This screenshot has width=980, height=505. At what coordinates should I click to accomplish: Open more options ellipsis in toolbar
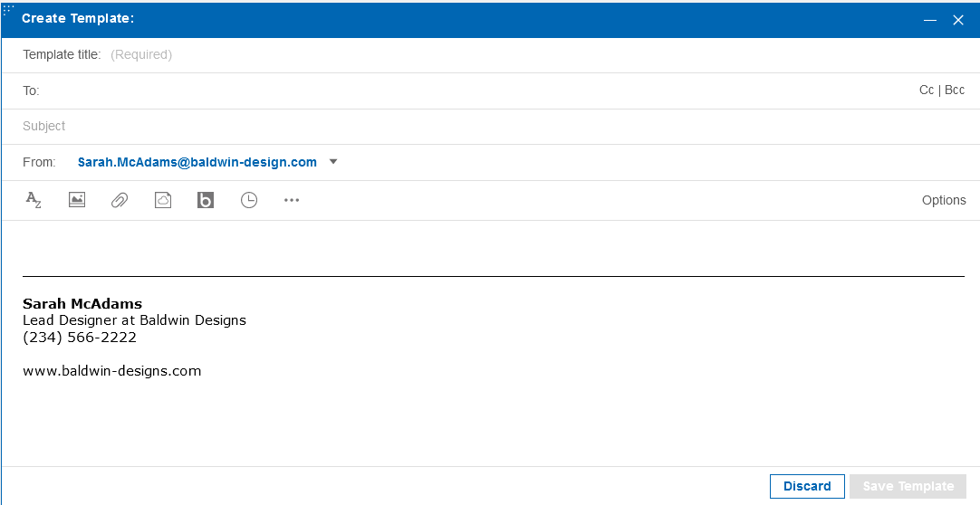click(292, 200)
